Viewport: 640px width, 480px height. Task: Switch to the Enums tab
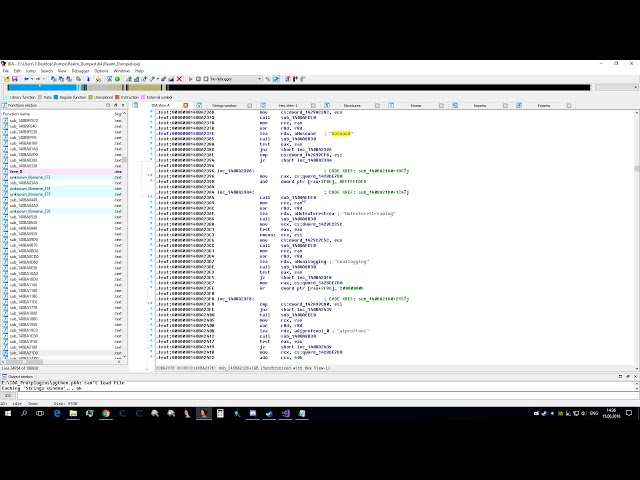coord(416,105)
